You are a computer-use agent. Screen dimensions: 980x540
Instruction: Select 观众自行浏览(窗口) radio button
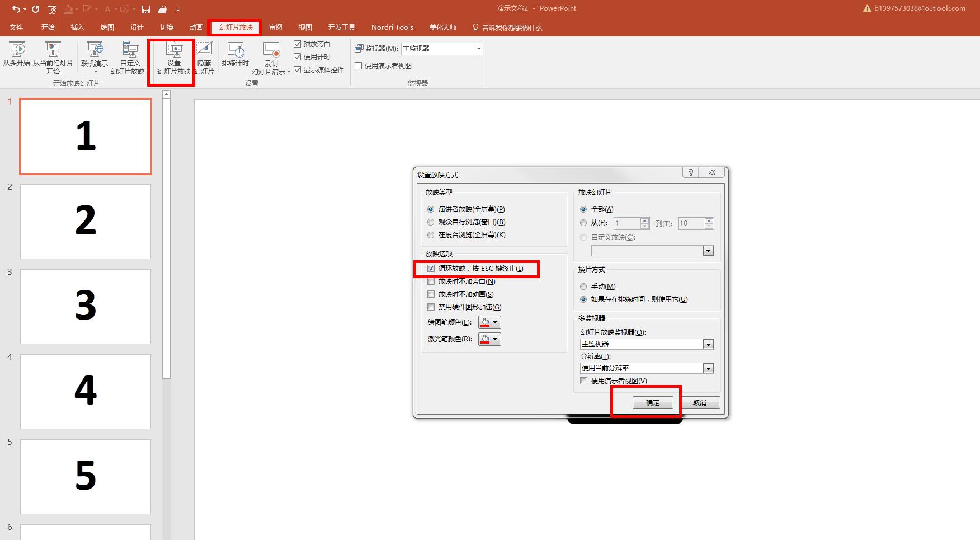click(431, 222)
